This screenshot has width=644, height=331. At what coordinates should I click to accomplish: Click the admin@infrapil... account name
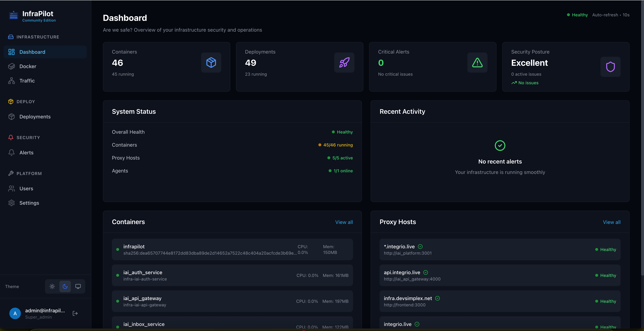45,311
